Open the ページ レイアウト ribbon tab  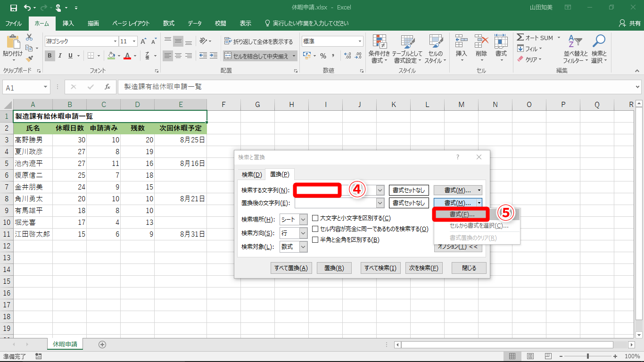coord(131,23)
